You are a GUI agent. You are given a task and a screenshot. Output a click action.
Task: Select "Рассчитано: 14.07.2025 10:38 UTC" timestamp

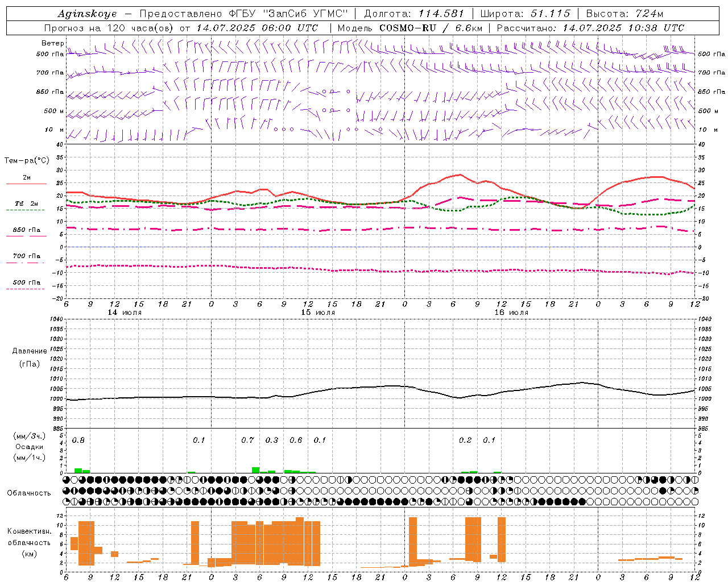tap(590, 28)
